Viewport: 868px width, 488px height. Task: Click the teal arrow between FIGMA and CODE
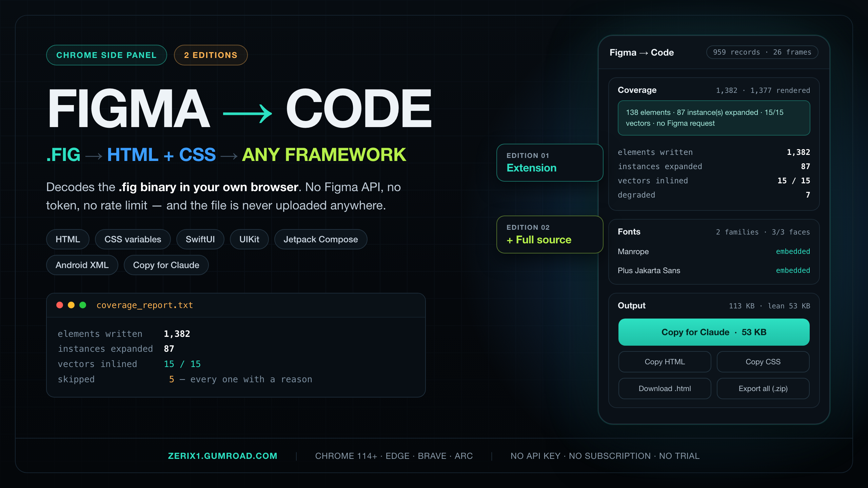coord(248,114)
